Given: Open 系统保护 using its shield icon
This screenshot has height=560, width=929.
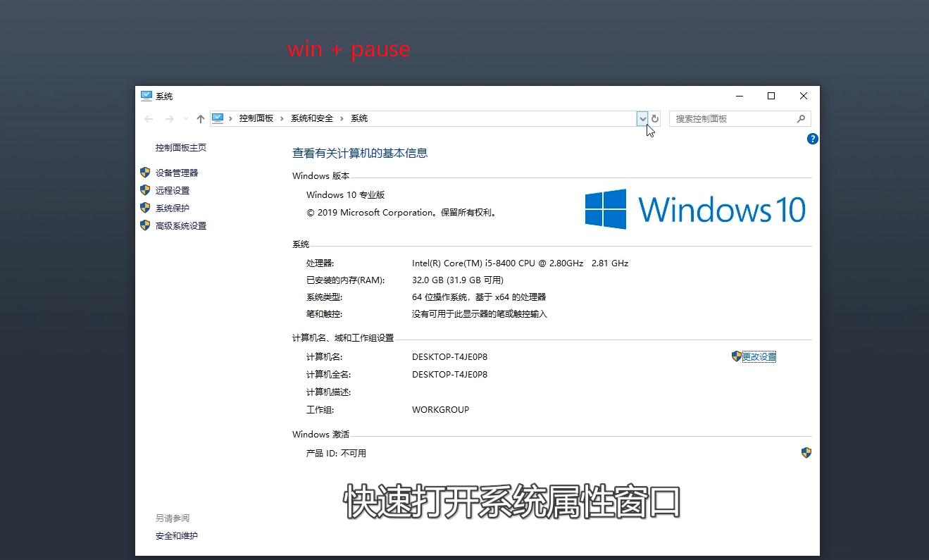Looking at the screenshot, I should tap(146, 207).
